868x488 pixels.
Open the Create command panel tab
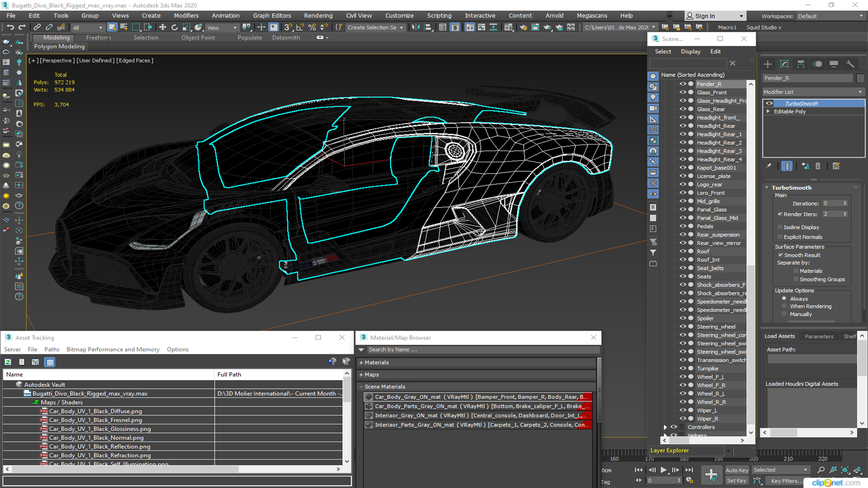[768, 64]
